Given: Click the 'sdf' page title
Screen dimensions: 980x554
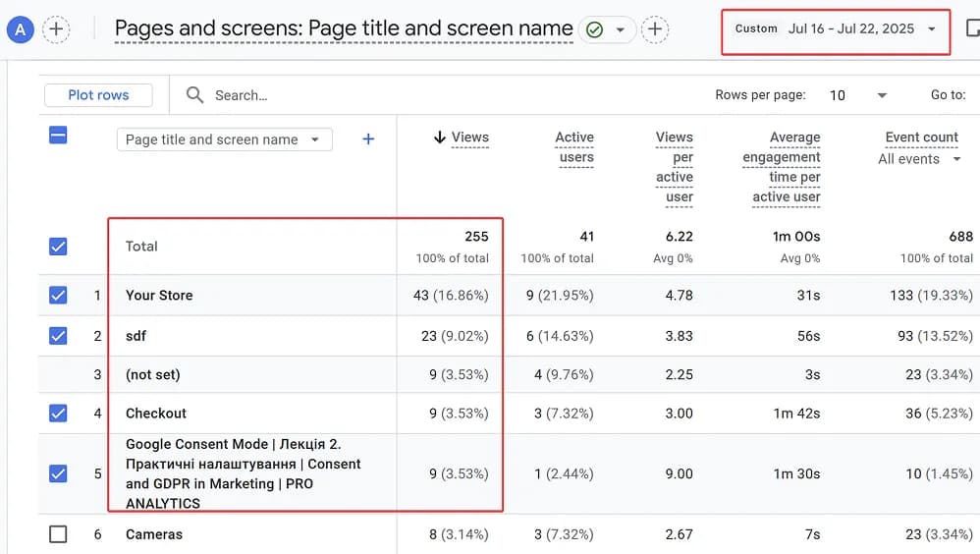Looking at the screenshot, I should point(136,336).
